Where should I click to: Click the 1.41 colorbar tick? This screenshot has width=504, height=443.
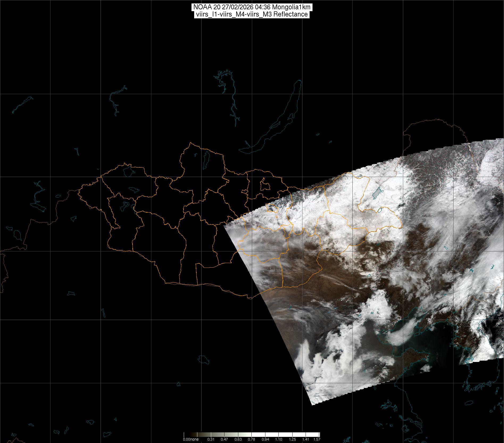click(x=306, y=439)
